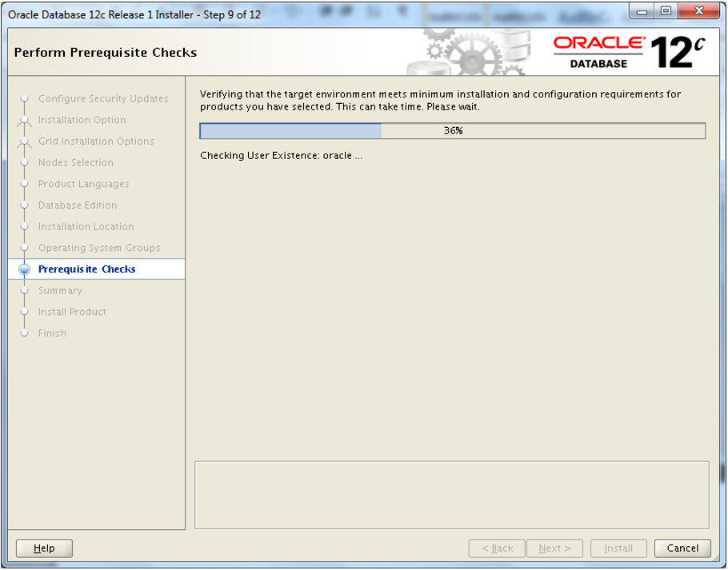This screenshot has height=570, width=728.
Task: Click the 36% progress bar
Action: (x=453, y=131)
